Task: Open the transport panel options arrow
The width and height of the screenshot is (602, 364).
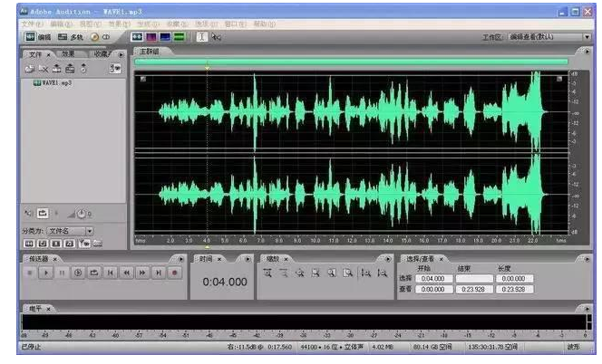Action: (180, 259)
